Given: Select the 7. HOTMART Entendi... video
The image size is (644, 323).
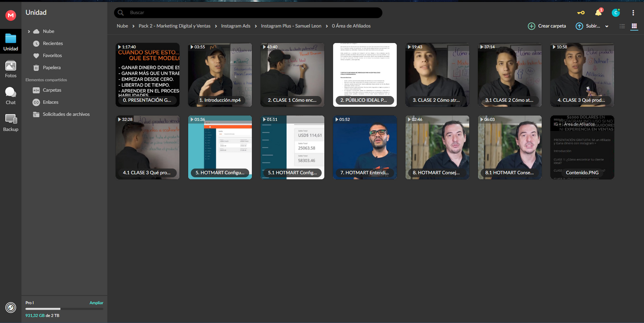Looking at the screenshot, I should 365,147.
